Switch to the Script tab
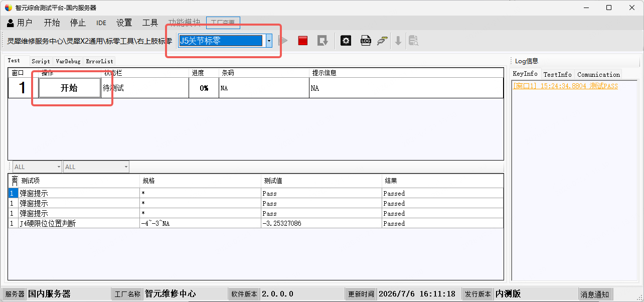 click(x=41, y=61)
